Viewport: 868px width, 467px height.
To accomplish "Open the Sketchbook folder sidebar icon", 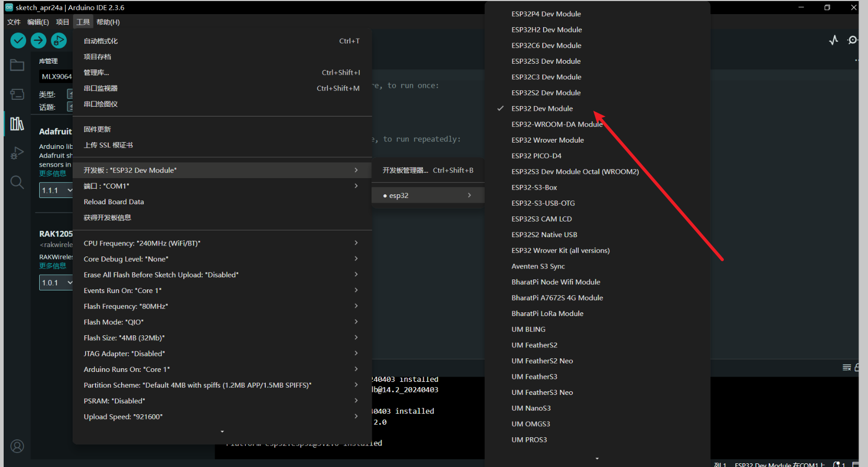I will point(17,65).
